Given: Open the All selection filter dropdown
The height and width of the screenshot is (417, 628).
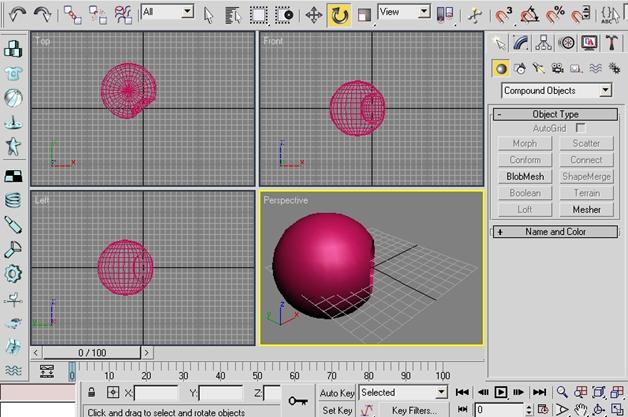Looking at the screenshot, I should coord(167,12).
